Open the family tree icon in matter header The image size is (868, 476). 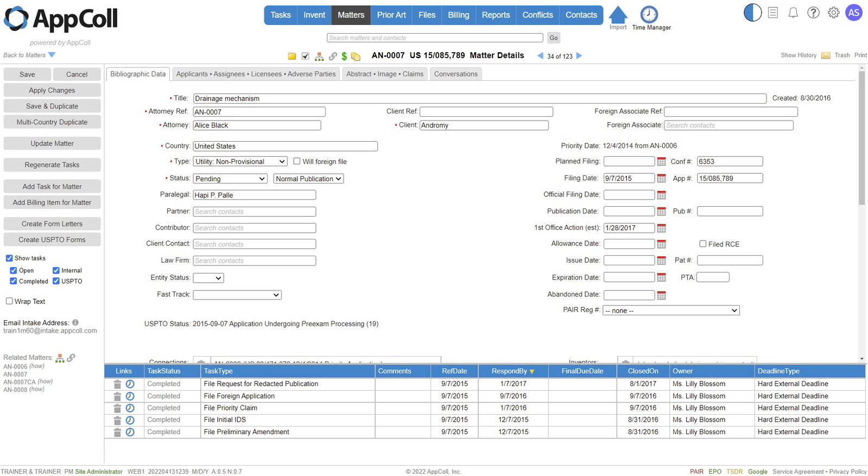319,56
